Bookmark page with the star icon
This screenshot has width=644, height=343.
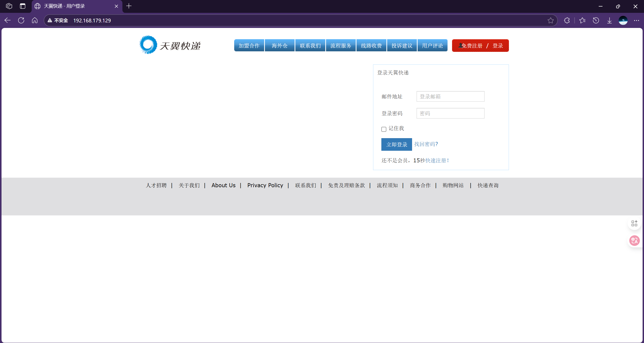click(x=551, y=20)
